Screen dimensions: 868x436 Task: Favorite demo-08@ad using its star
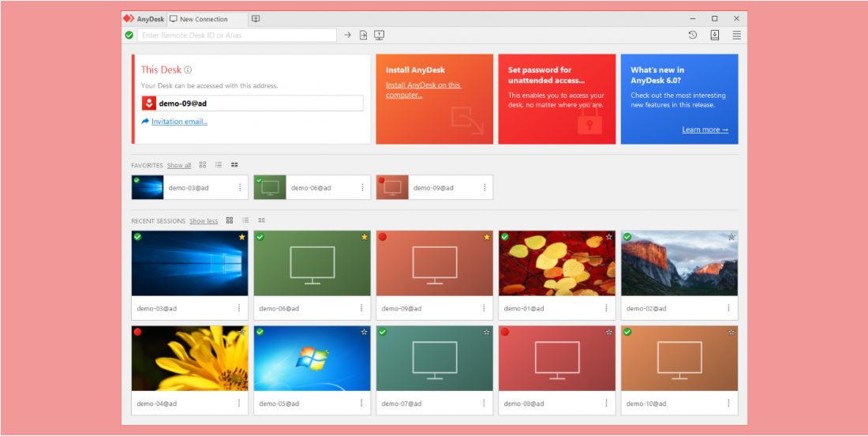[609, 332]
